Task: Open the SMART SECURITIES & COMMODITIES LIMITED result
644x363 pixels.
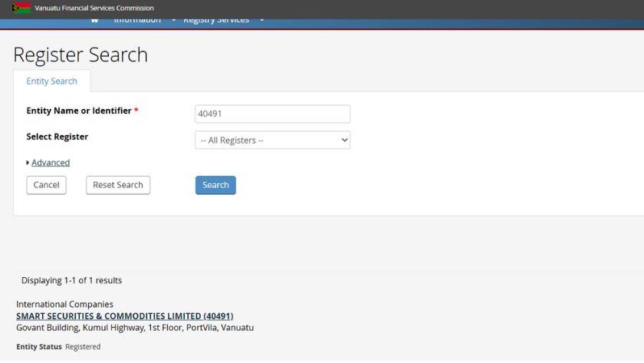Action: (124, 316)
